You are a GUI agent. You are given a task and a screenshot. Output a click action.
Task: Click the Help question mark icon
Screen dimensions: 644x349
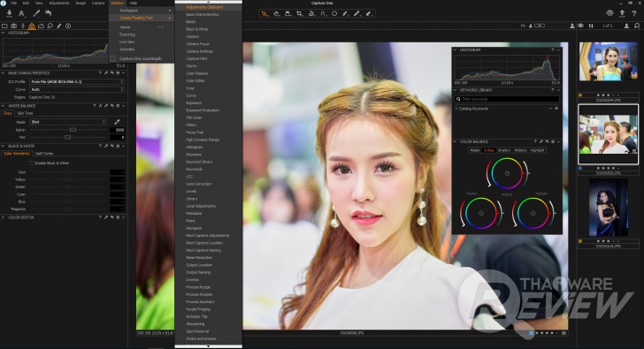(x=634, y=13)
